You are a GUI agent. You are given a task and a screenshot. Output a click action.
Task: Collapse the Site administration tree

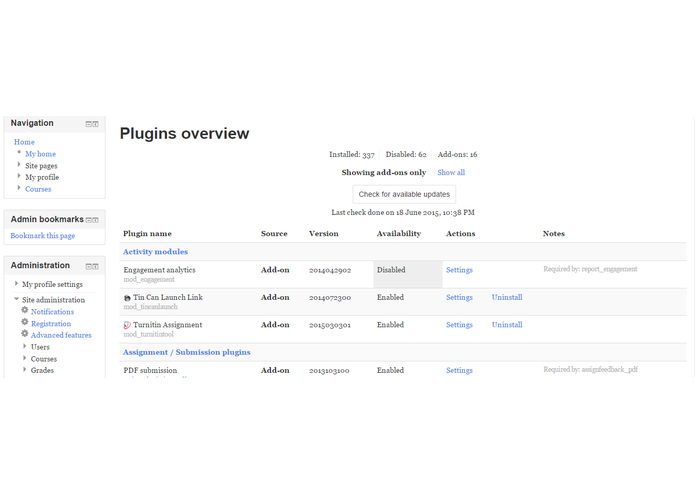pyautogui.click(x=16, y=299)
